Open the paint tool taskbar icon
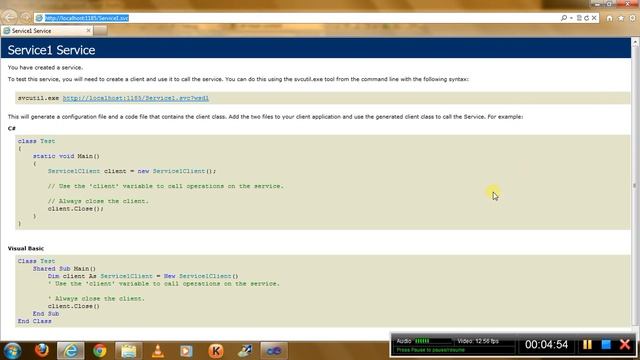This screenshot has height=360, width=640. pos(245,351)
